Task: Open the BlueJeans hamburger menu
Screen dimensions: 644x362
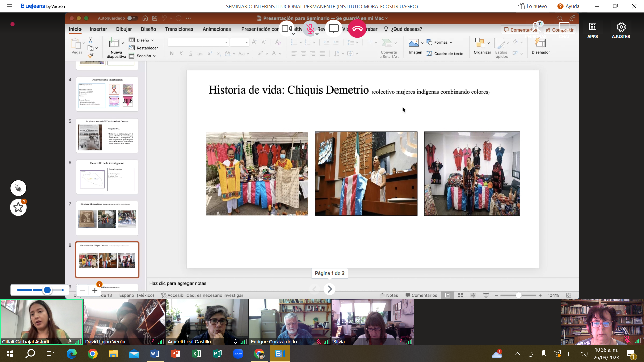Action: coord(9,6)
